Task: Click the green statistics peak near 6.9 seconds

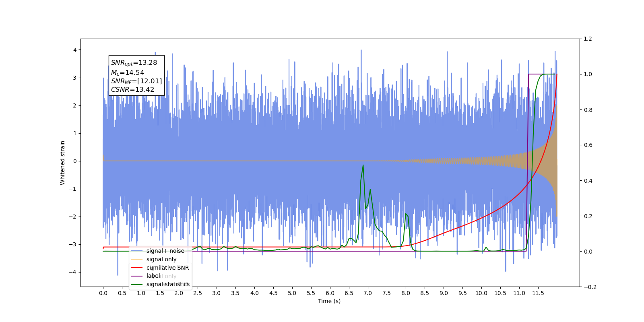Action: point(363,165)
